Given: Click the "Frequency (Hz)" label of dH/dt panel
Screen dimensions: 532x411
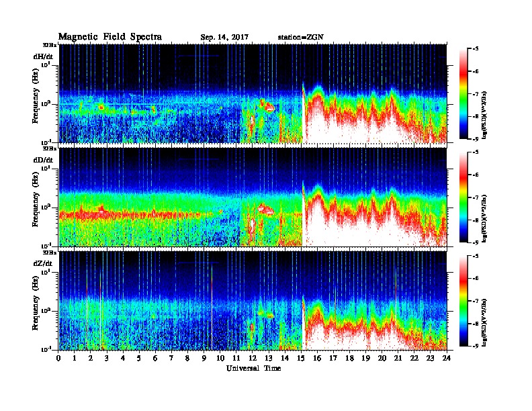Looking at the screenshot, I should 36,96.
